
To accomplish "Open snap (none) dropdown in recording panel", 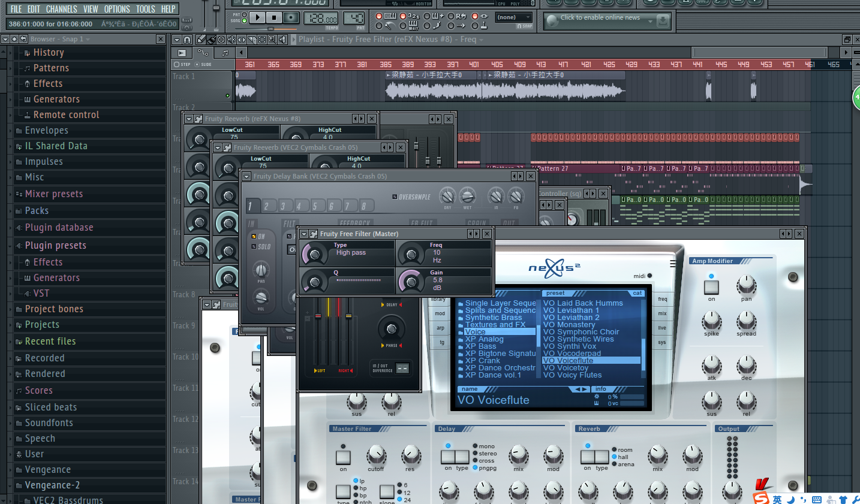I will click(x=513, y=17).
